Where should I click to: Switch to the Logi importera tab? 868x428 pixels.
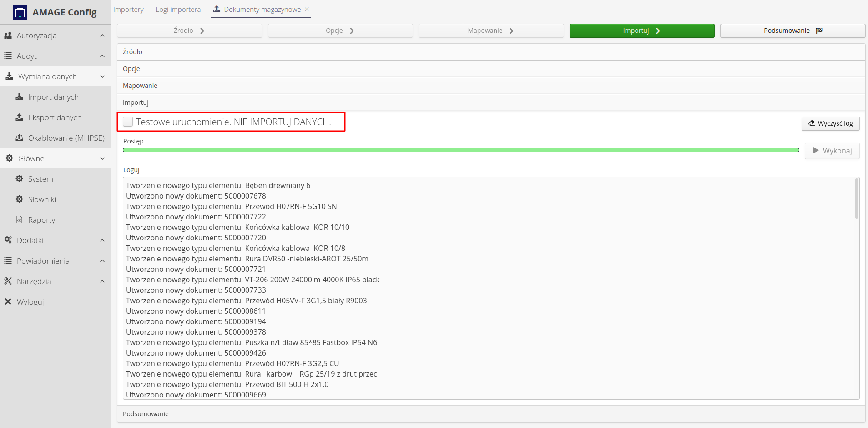click(178, 9)
